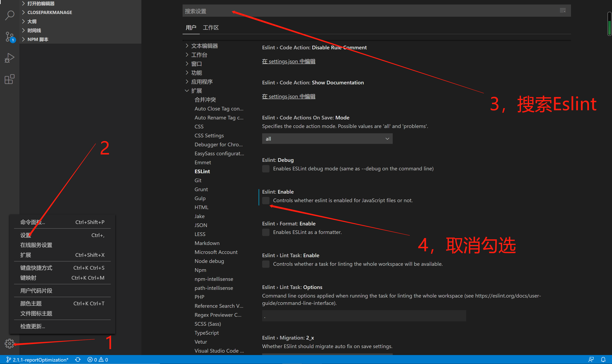Screen dimensions: 612x364
Task: Toggle Eslint Lint Task Enable checkbox
Action: click(266, 264)
